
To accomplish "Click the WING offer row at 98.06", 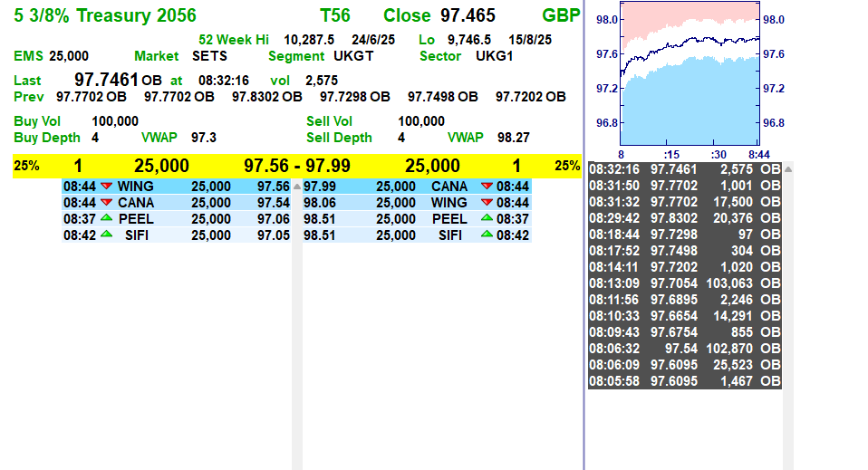I will coord(418,203).
